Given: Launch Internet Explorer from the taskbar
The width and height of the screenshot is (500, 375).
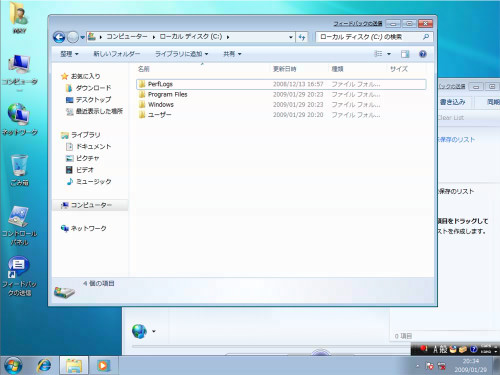Looking at the screenshot, I should point(44,366).
